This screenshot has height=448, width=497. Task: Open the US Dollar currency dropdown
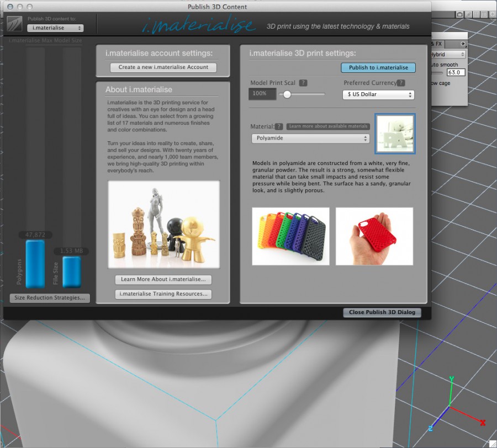pos(378,94)
